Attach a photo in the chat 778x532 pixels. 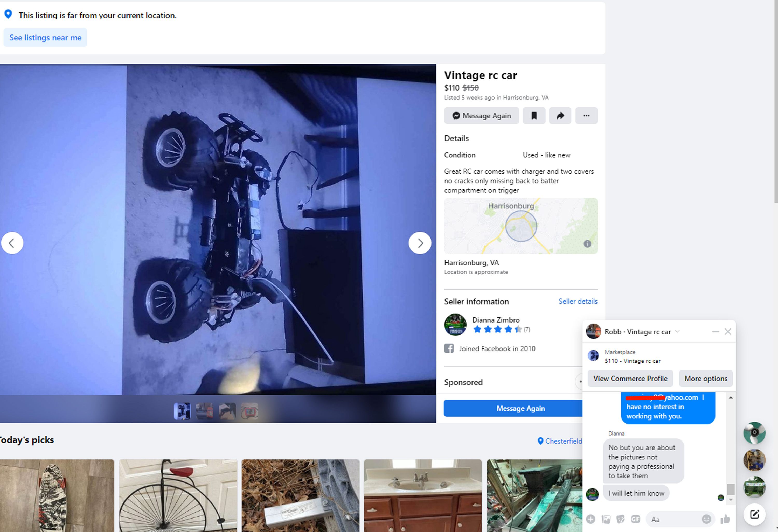[606, 519]
